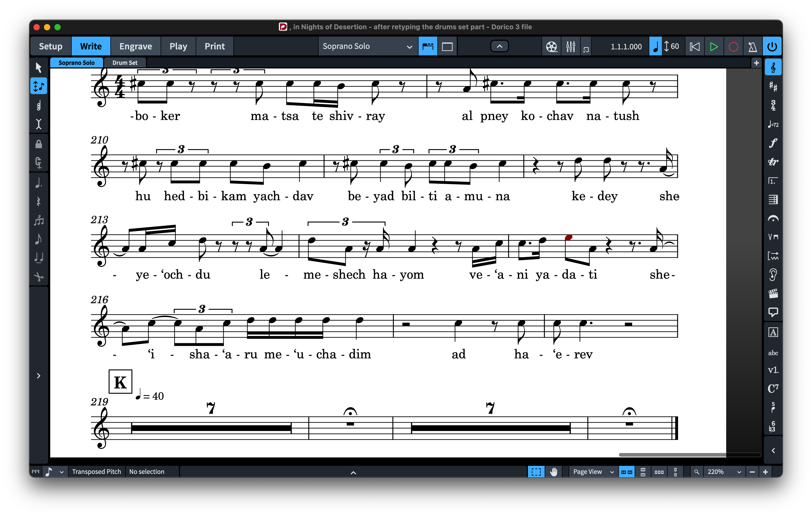Viewport: 812px width, 516px height.
Task: Expand the left notes panel
Action: 38,376
